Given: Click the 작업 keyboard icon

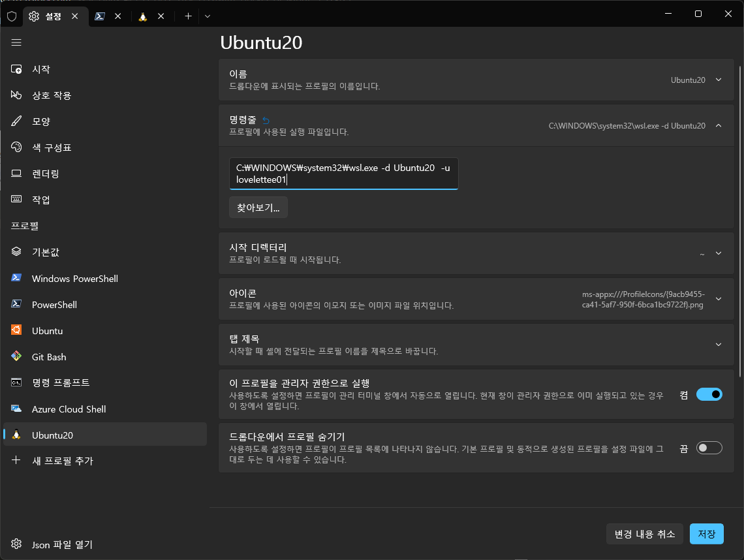Looking at the screenshot, I should tap(16, 199).
